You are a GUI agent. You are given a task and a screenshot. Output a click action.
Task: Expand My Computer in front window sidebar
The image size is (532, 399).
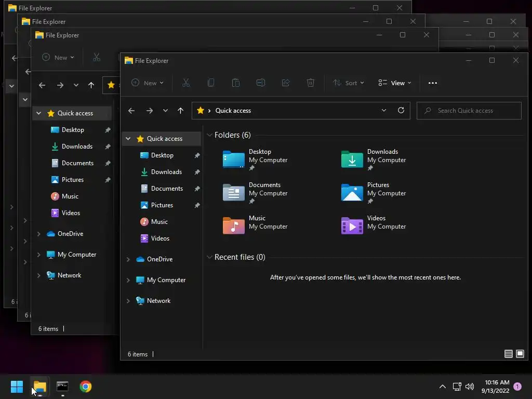click(x=128, y=280)
